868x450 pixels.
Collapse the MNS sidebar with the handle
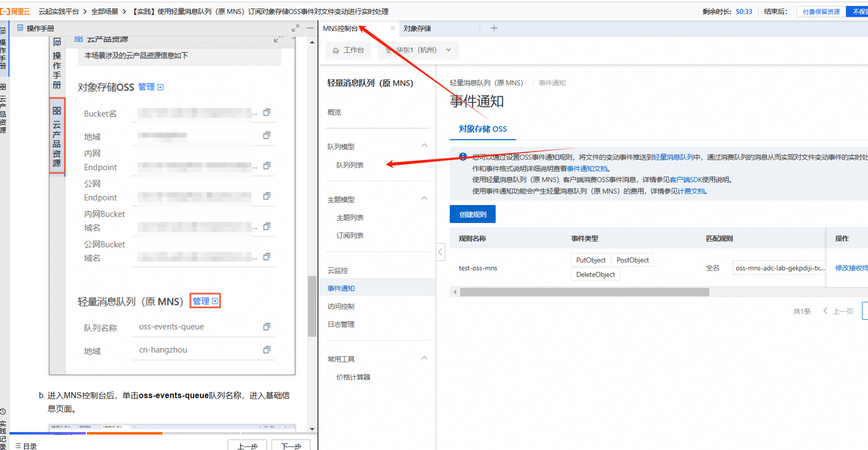click(440, 252)
